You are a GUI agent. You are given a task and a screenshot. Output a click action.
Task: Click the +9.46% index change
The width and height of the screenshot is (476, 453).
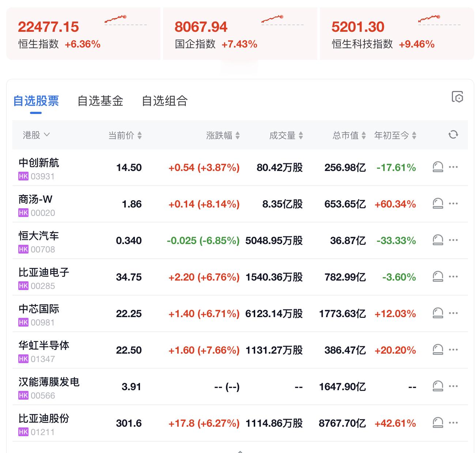[416, 45]
